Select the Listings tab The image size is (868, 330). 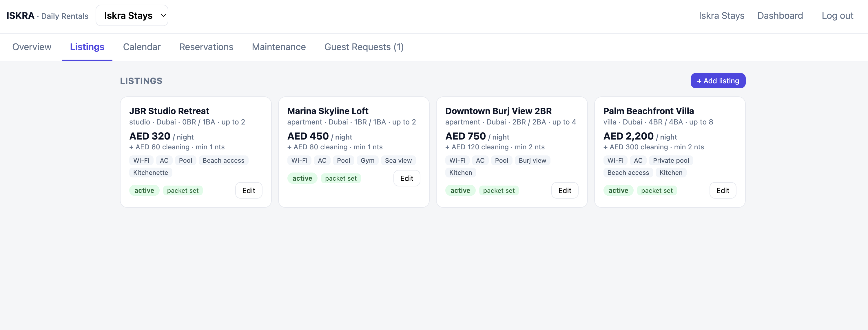point(87,47)
